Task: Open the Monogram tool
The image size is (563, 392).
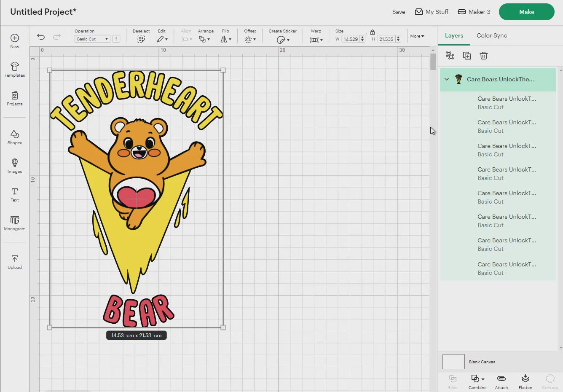Action: pos(15,223)
